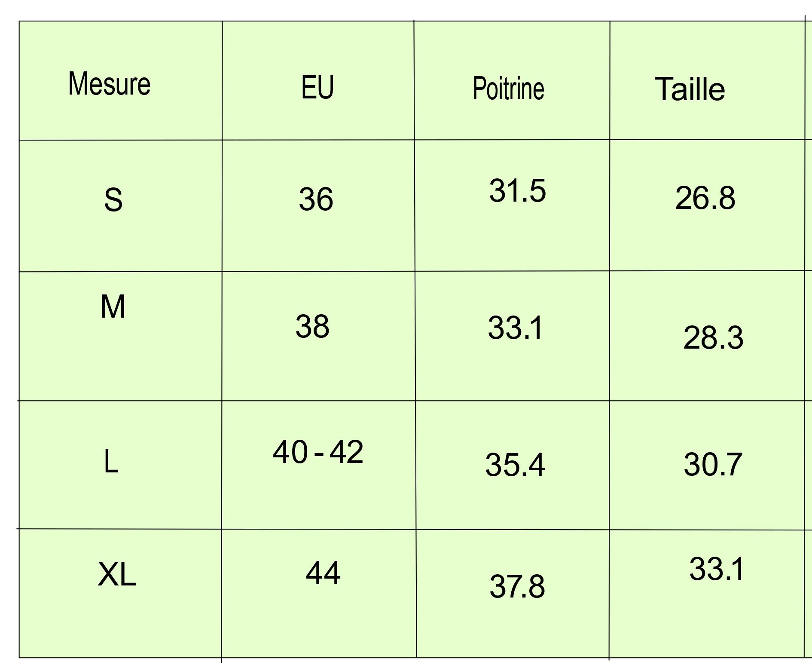Select EU value 38 cell

(312, 326)
